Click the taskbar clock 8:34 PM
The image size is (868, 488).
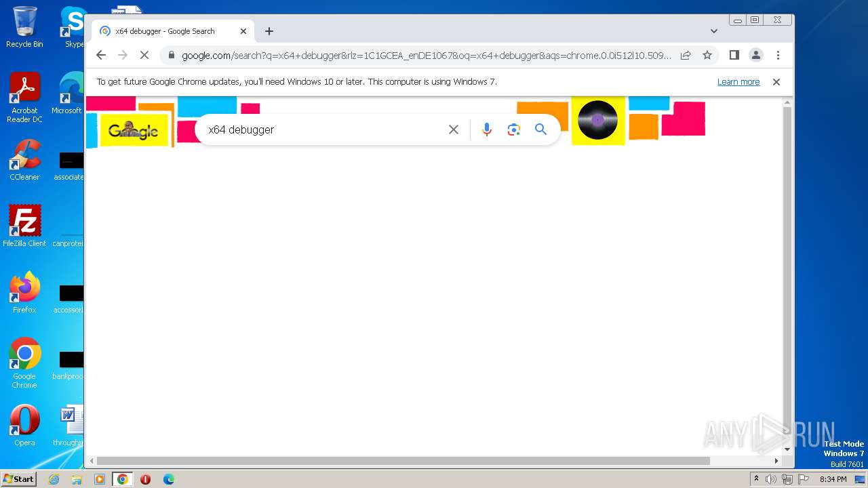[x=833, y=479]
